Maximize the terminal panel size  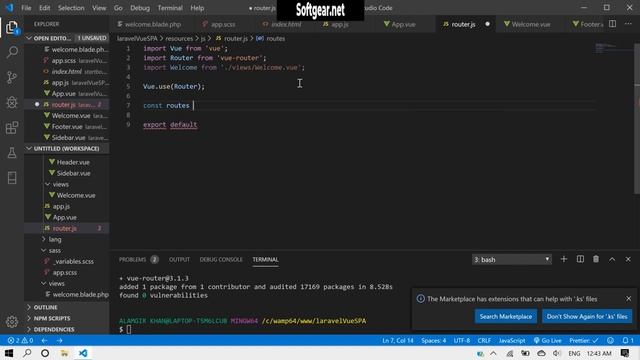click(612, 259)
